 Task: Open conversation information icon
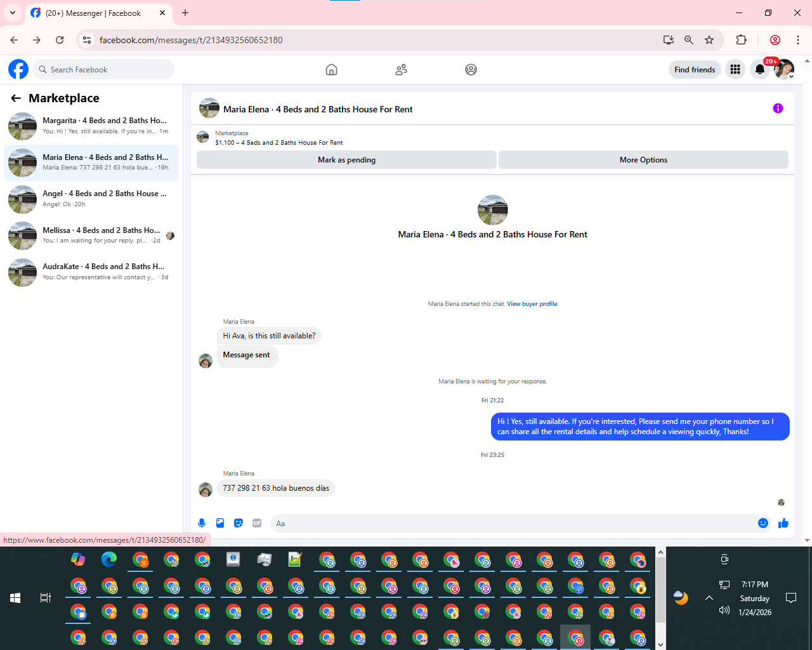click(778, 109)
